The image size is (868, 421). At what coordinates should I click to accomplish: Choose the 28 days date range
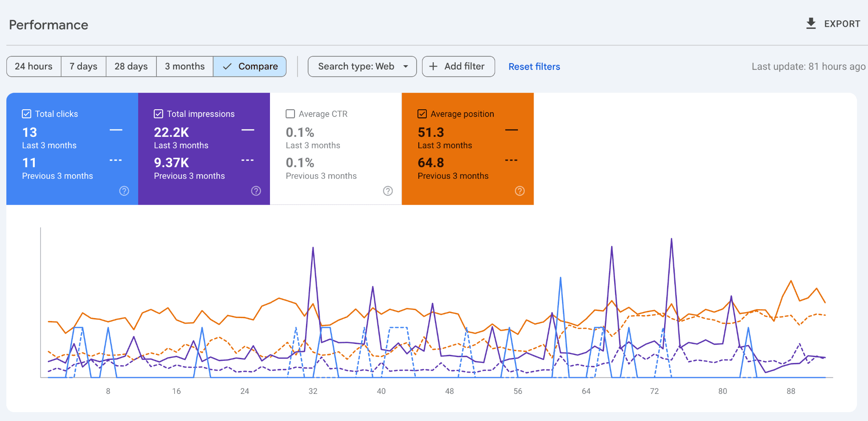(131, 66)
